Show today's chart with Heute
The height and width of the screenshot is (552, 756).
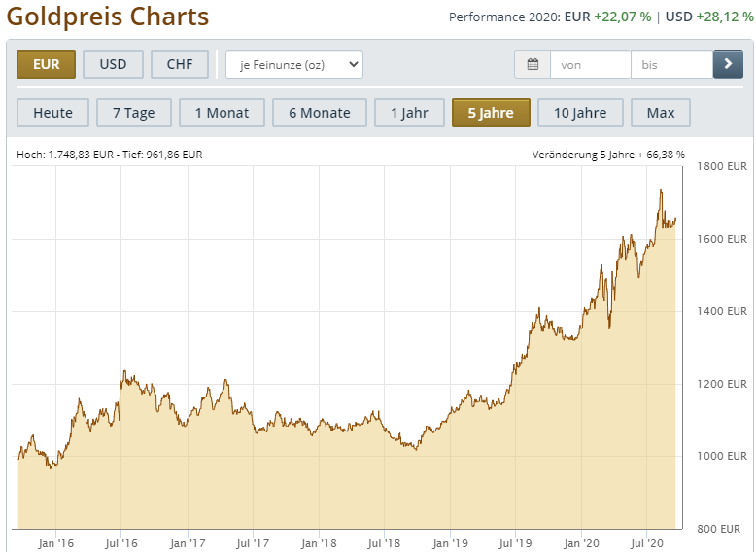click(53, 113)
